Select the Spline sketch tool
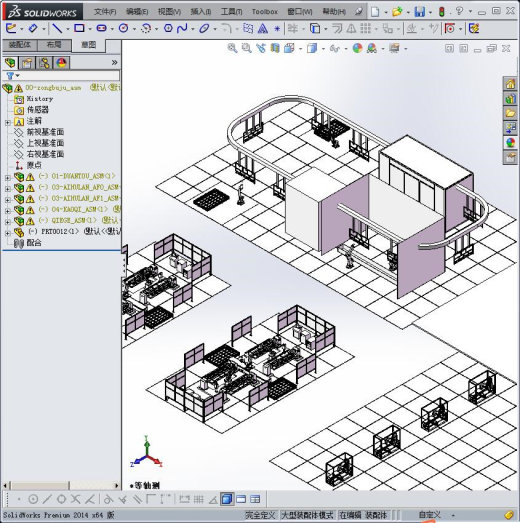Viewport: 520px width, 523px height. 182,28
